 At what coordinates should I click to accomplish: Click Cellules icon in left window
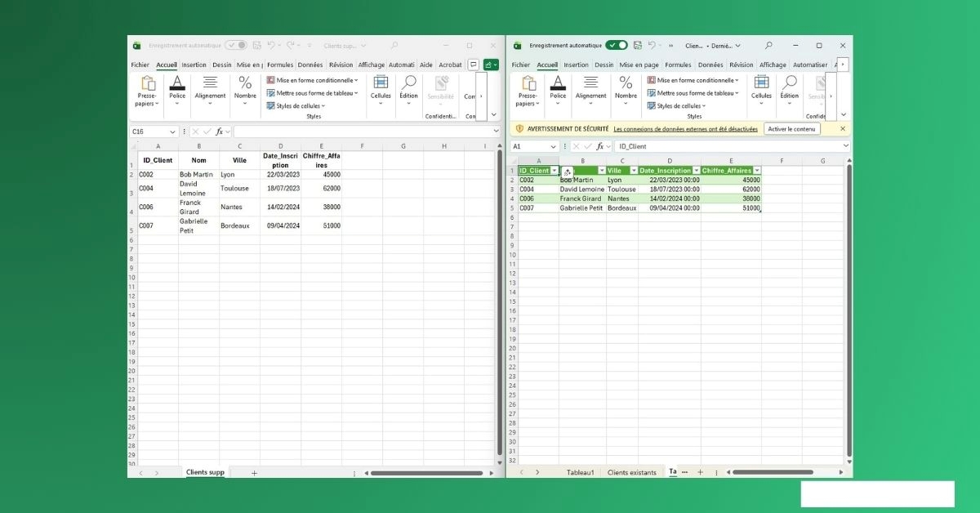(381, 84)
